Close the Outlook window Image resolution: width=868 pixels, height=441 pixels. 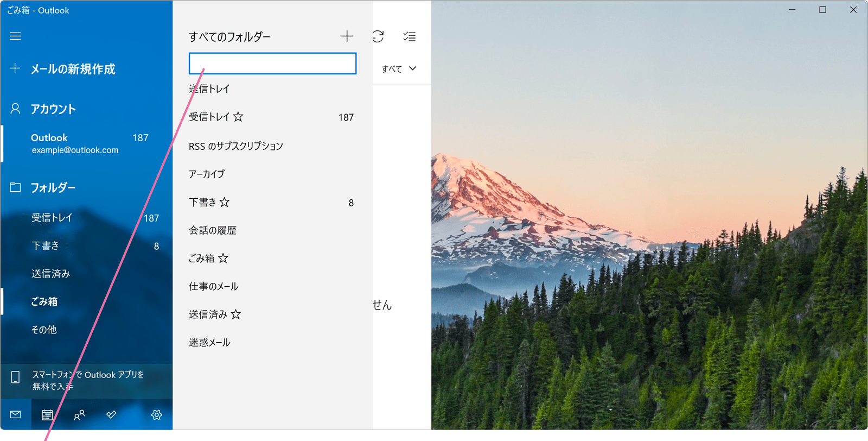[x=853, y=10]
